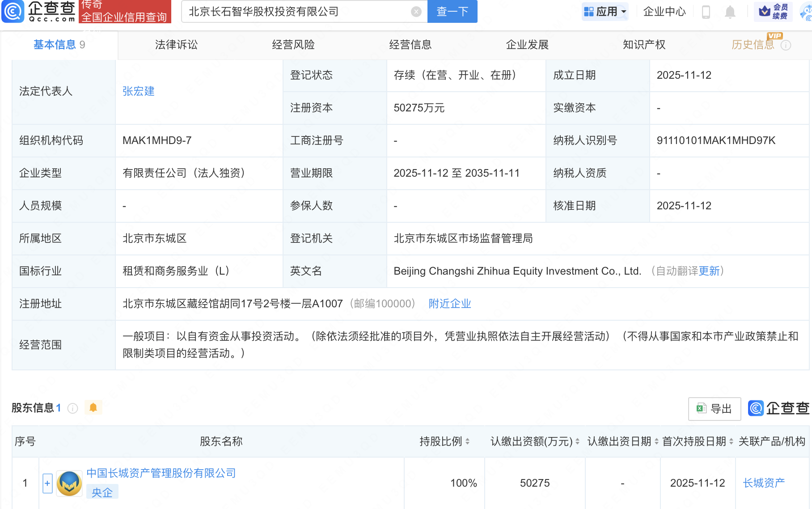Click the 中国长城资产 shareholder logo
The height and width of the screenshot is (509, 812).
tap(69, 483)
